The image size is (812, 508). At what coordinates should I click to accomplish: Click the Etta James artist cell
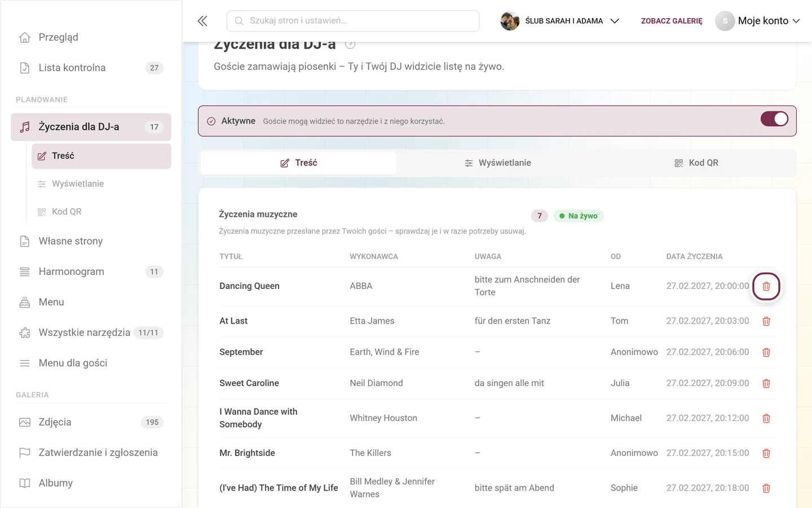372,321
